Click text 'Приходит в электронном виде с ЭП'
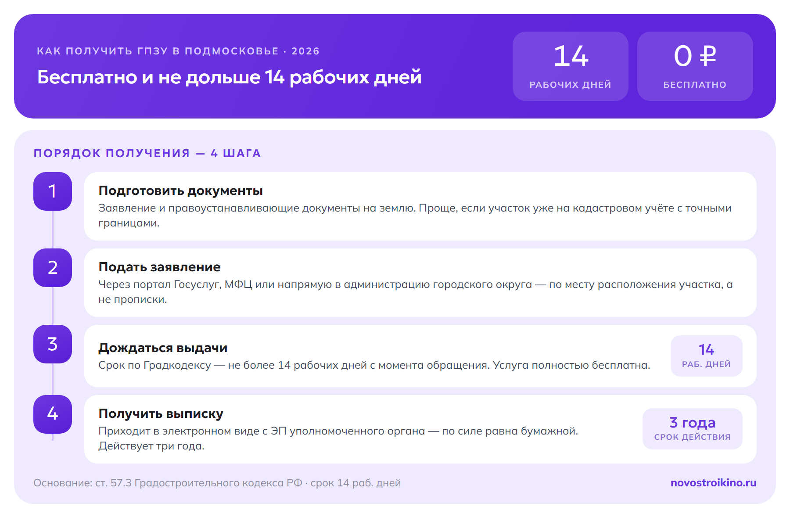The width and height of the screenshot is (790, 532). pos(192,431)
